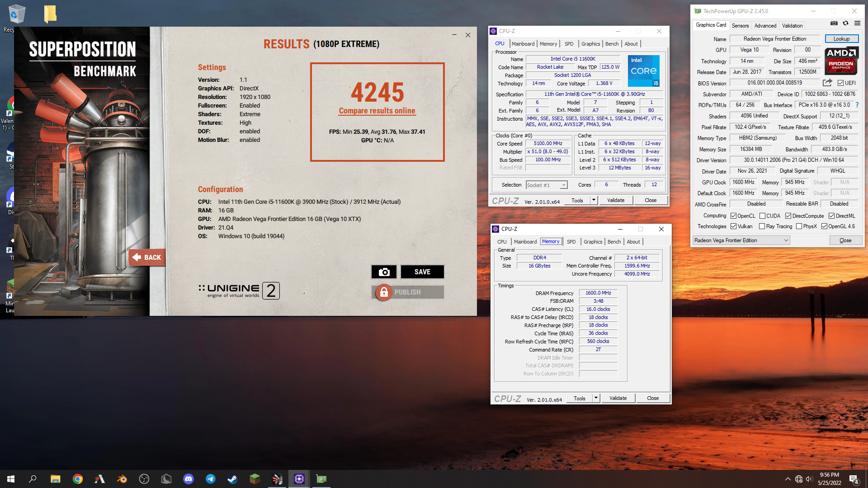The height and width of the screenshot is (488, 868).
Task: Open Tools dropdown arrow in top CPU-Z
Action: point(594,200)
